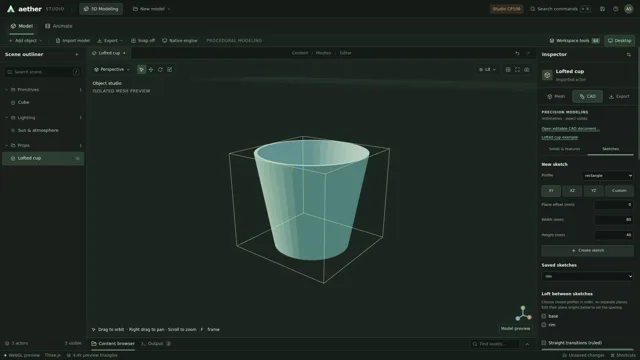Check the base sketch checkbox
The width and height of the screenshot is (640, 360).
coord(544,316)
